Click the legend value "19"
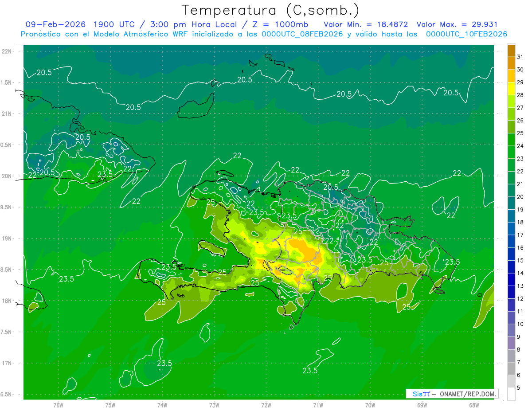 point(520,210)
